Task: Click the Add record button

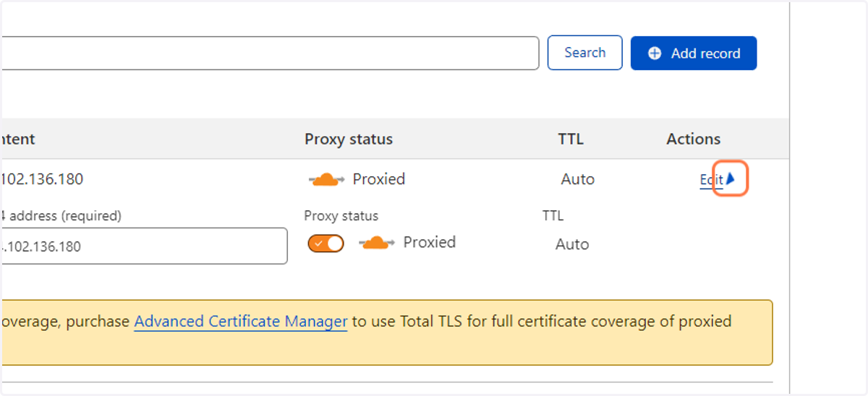Action: point(694,53)
